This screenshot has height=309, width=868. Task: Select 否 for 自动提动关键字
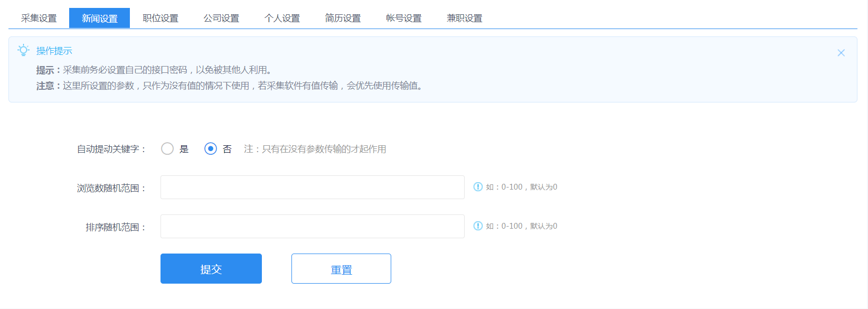(211, 149)
